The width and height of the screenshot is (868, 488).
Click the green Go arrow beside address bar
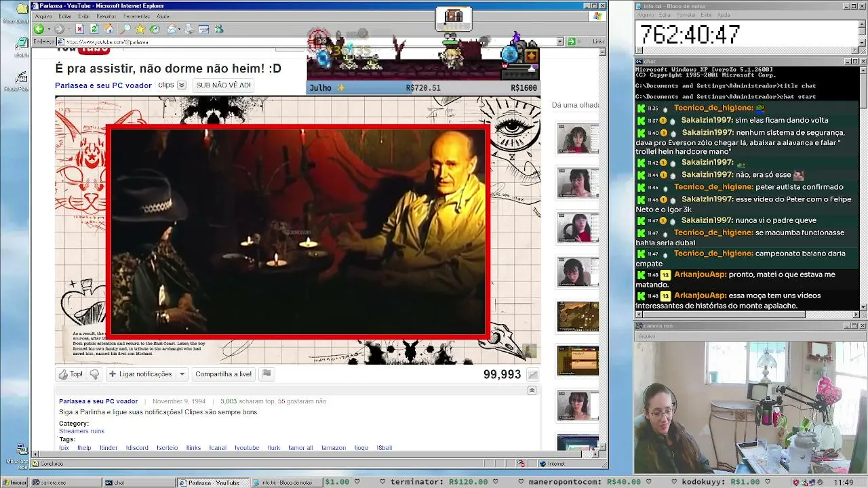point(570,41)
